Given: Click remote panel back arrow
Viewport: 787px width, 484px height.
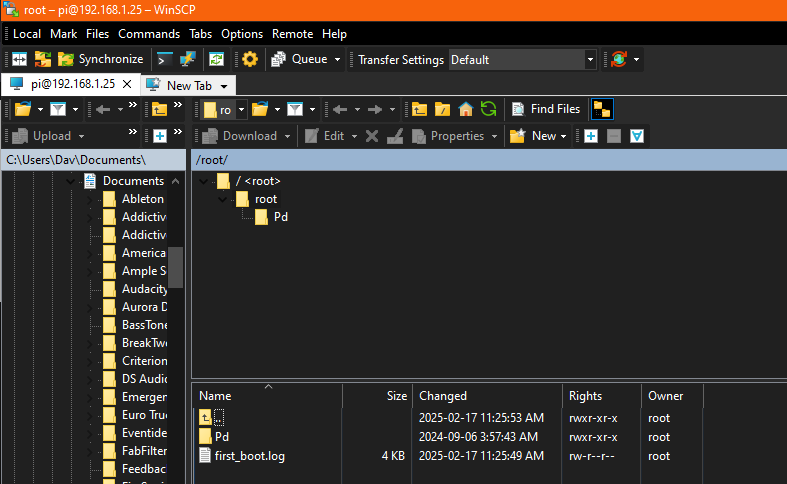Looking at the screenshot, I should tap(340, 109).
